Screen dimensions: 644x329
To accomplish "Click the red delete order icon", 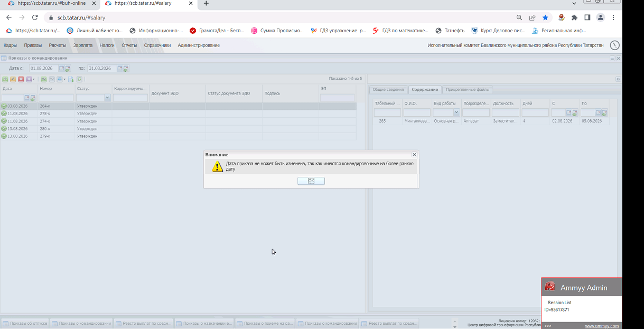I will pos(21,79).
